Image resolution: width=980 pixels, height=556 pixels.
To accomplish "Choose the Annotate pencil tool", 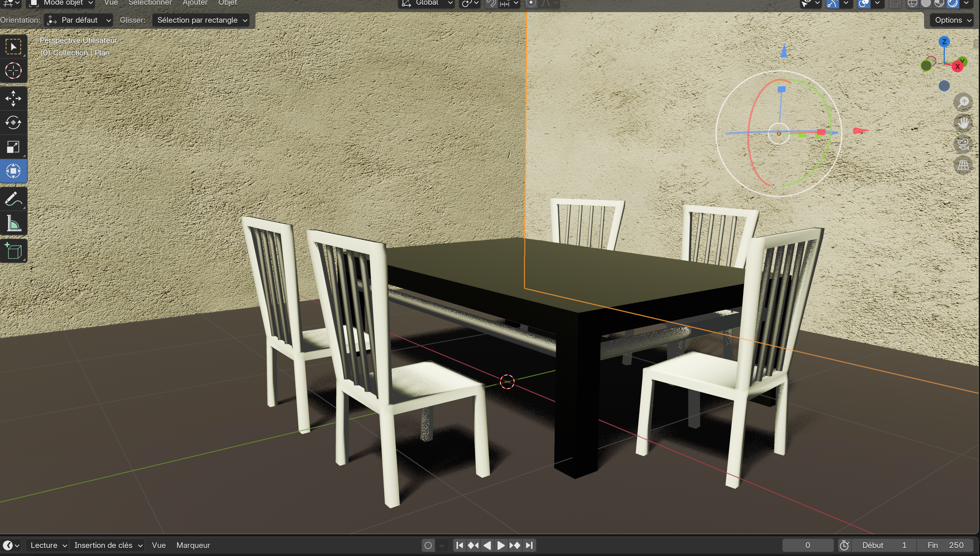I will pos(13,199).
